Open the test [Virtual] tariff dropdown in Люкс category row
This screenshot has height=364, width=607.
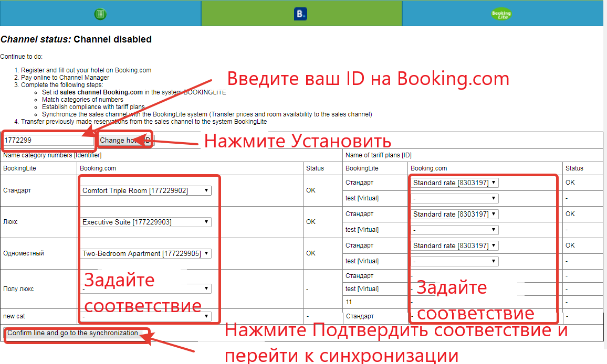coord(455,230)
